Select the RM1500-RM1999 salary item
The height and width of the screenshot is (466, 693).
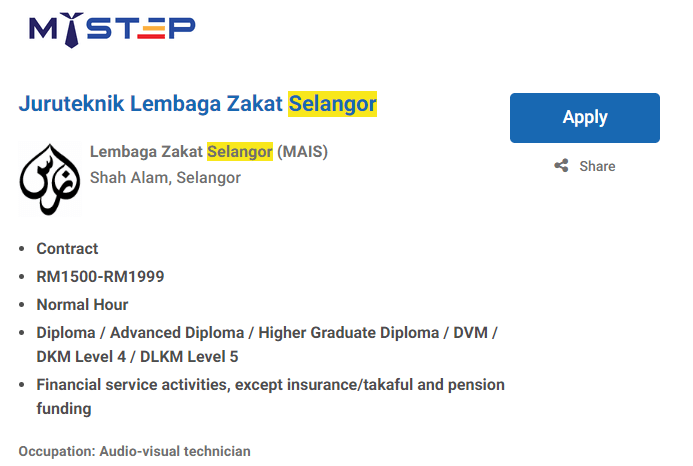100,277
